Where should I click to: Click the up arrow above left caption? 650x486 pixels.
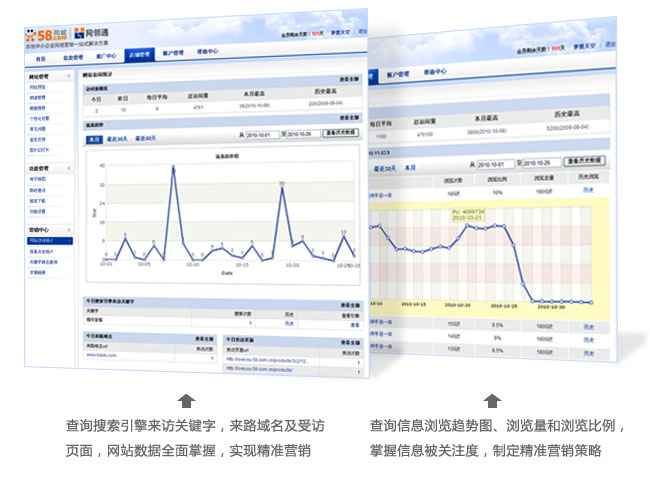click(186, 401)
